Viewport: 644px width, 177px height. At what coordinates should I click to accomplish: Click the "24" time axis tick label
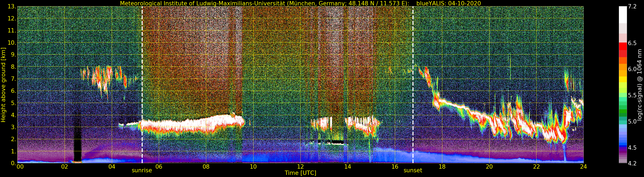[x=583, y=167]
